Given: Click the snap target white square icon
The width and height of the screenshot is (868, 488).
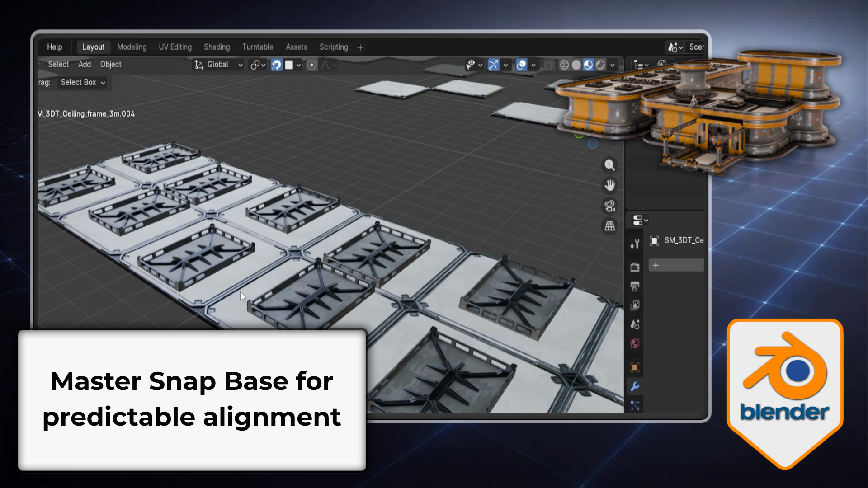Looking at the screenshot, I should coord(289,65).
